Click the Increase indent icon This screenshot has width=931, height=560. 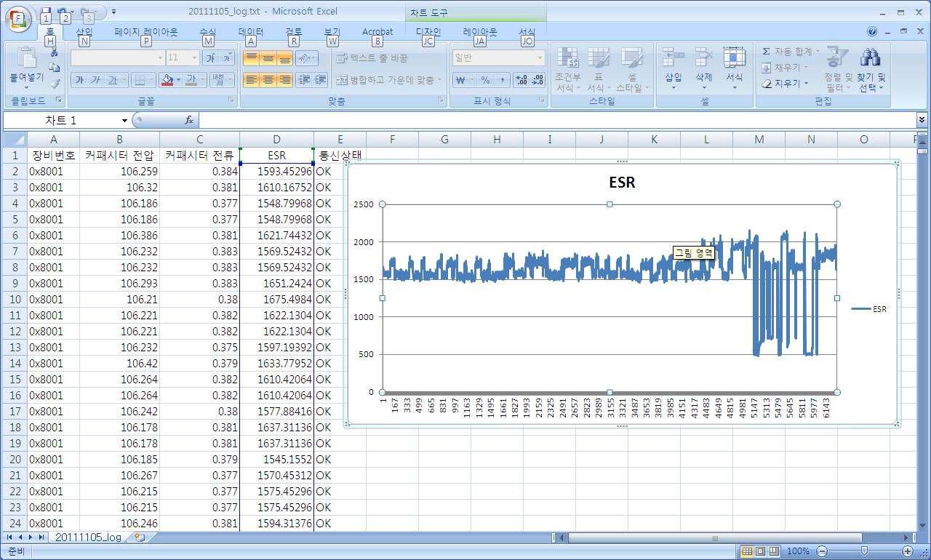320,80
